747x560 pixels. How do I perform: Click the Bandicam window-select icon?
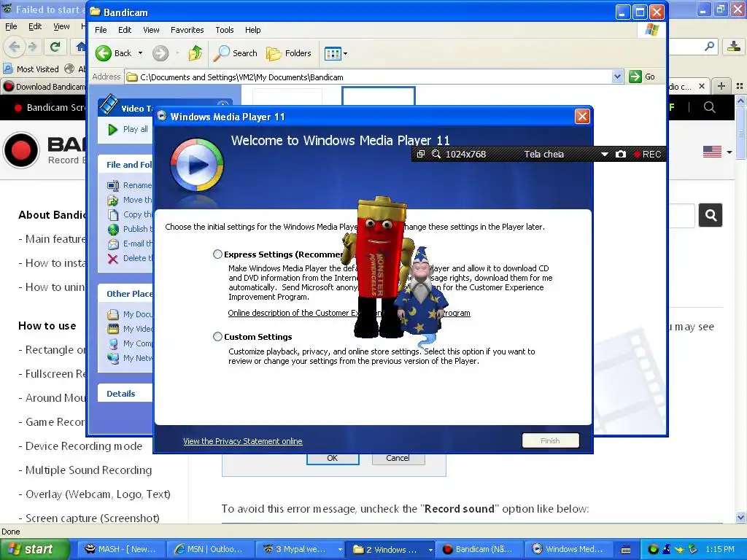click(x=421, y=155)
